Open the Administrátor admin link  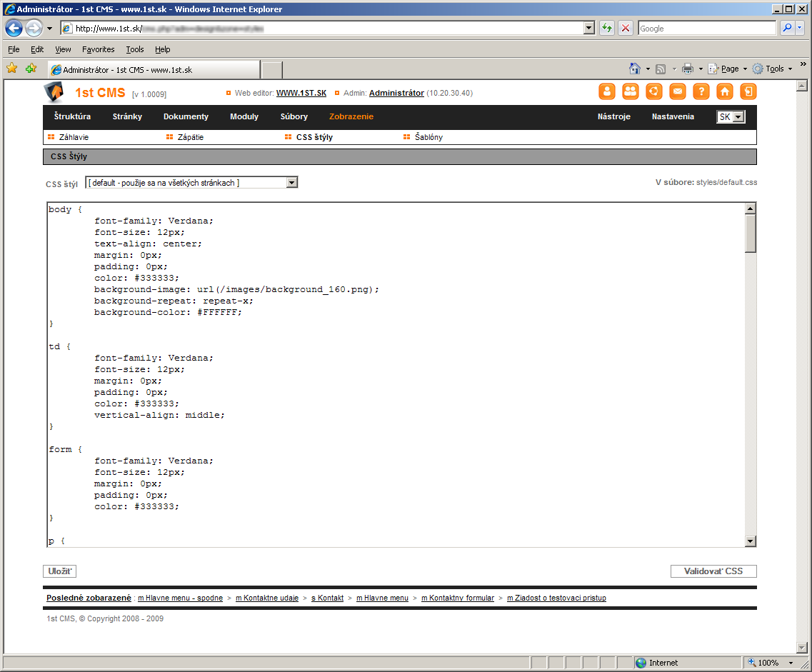[x=396, y=93]
